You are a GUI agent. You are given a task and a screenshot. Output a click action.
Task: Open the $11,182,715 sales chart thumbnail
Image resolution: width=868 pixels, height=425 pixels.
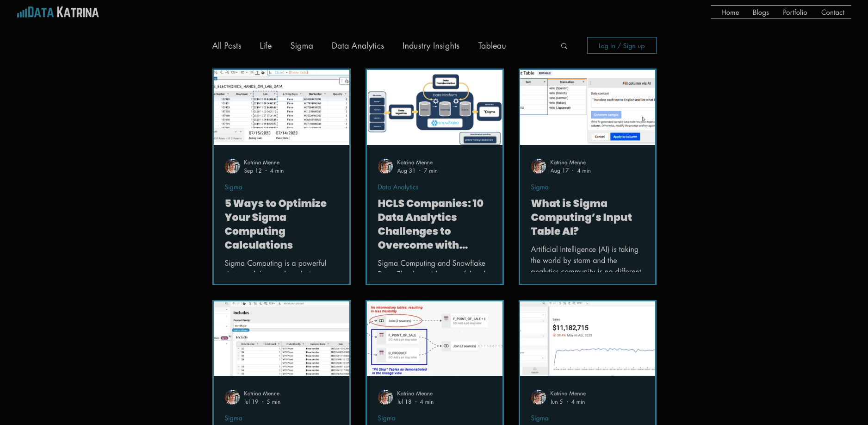coord(587,338)
